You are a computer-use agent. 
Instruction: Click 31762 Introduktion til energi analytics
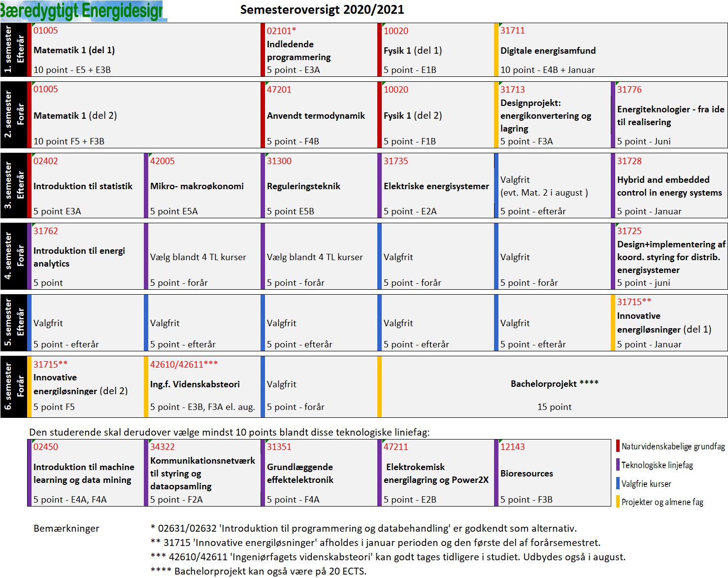click(86, 256)
